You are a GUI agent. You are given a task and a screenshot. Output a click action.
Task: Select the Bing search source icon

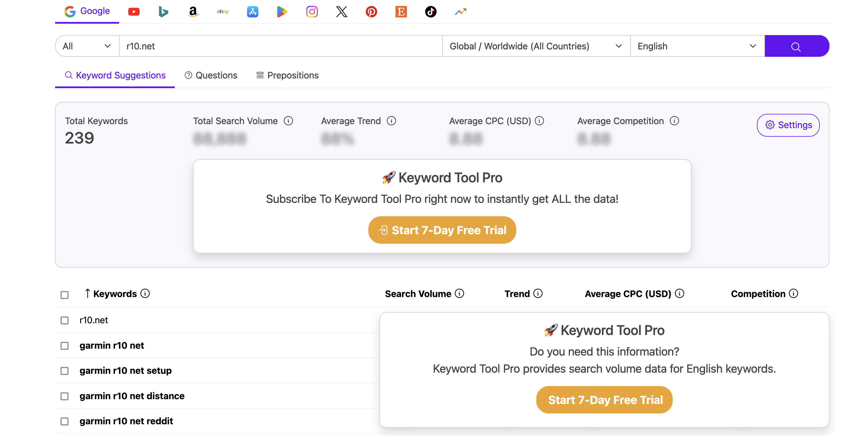(163, 12)
